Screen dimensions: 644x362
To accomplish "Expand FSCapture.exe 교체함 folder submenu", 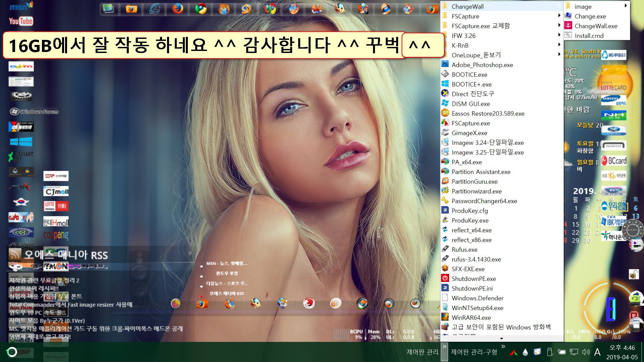I will pos(502,26).
